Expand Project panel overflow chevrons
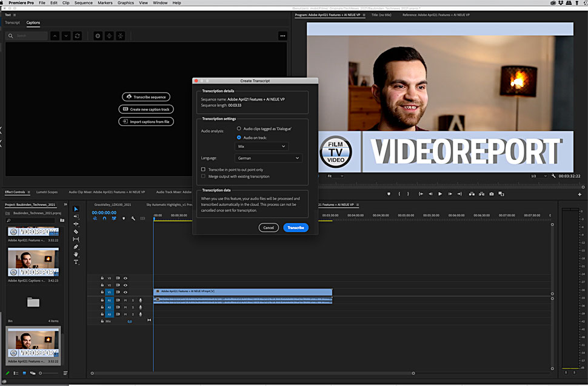588x386 pixels. click(65, 205)
